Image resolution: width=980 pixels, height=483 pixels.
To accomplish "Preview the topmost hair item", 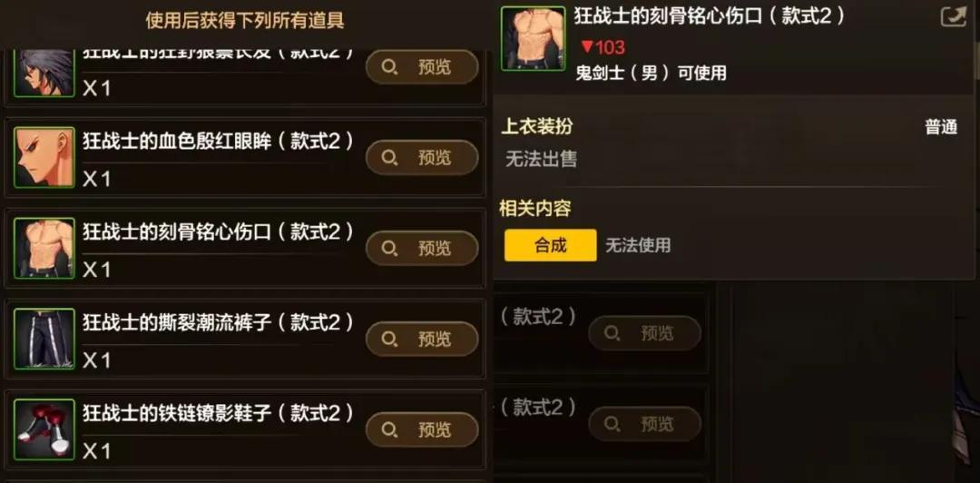I will (x=422, y=67).
